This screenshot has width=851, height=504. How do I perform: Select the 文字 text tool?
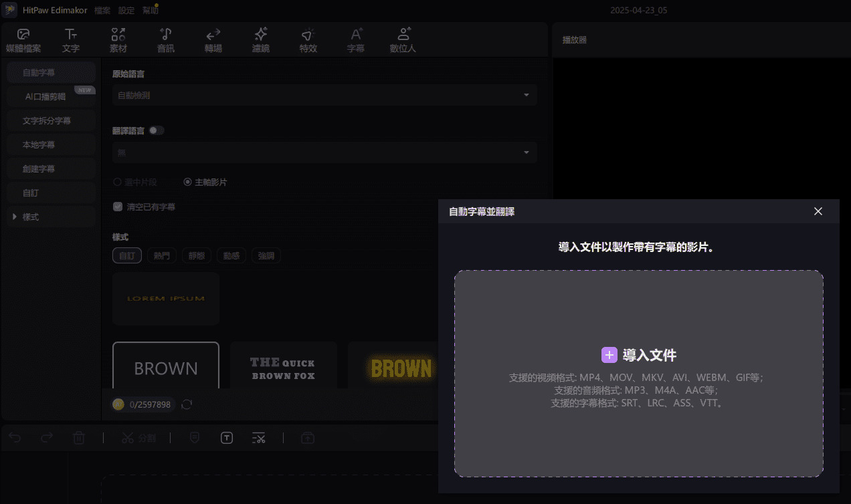tap(70, 40)
